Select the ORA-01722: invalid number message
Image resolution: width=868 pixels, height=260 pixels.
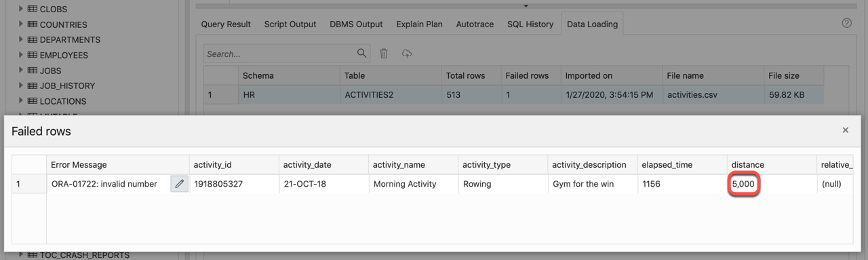104,184
